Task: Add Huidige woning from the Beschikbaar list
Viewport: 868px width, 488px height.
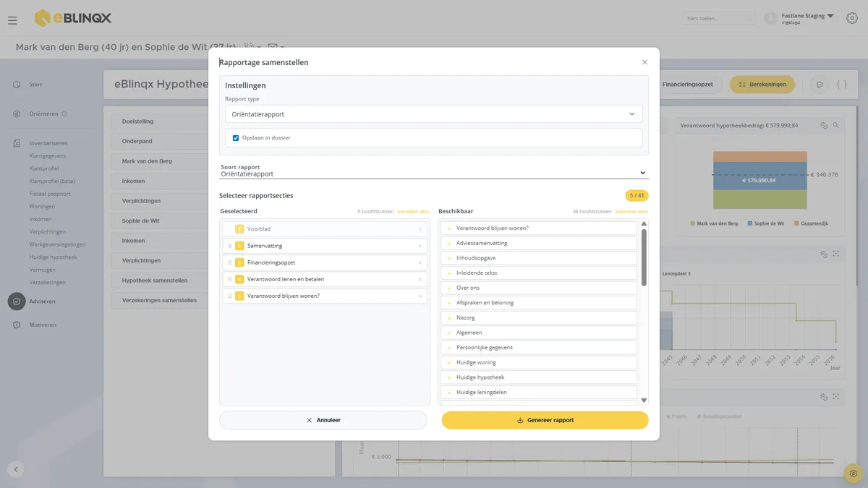Action: [x=539, y=362]
